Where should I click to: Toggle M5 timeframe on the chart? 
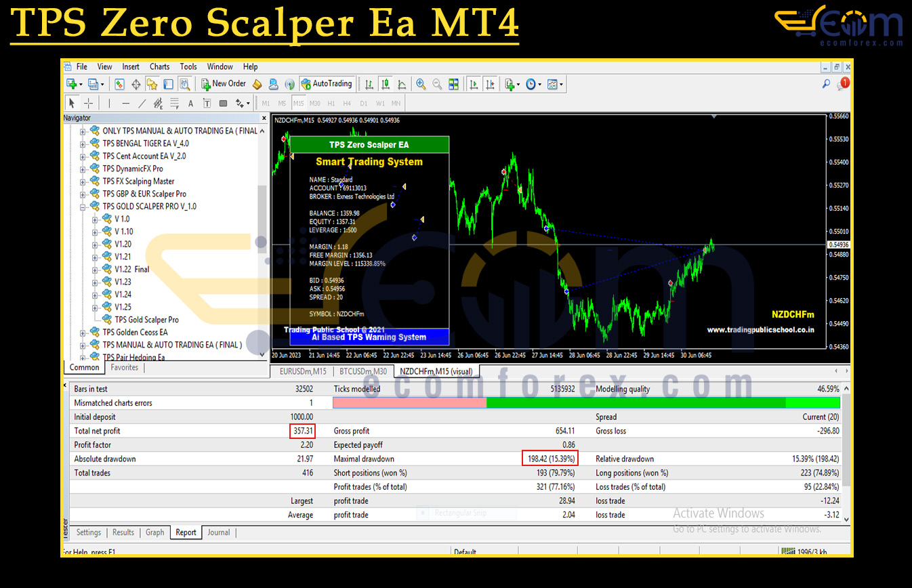pyautogui.click(x=281, y=103)
